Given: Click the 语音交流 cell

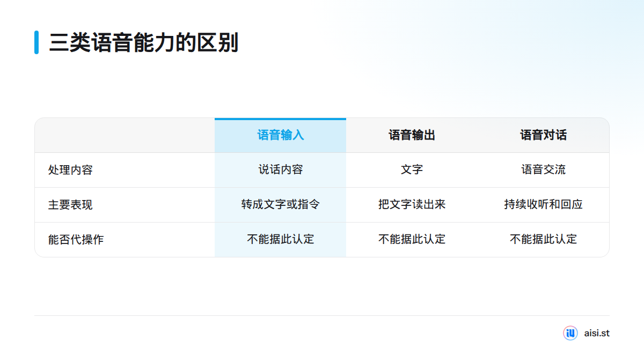Looking at the screenshot, I should click(x=544, y=170).
